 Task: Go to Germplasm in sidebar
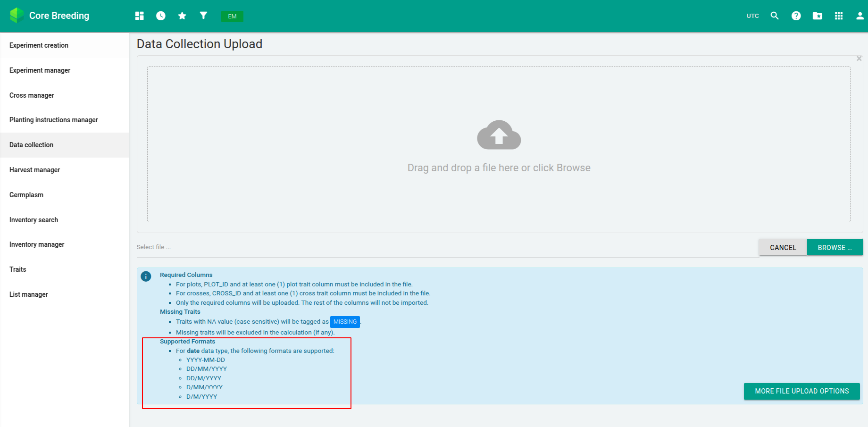pos(26,195)
